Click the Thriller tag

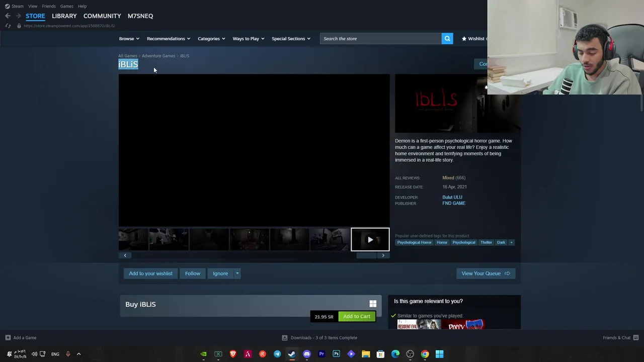click(x=486, y=242)
